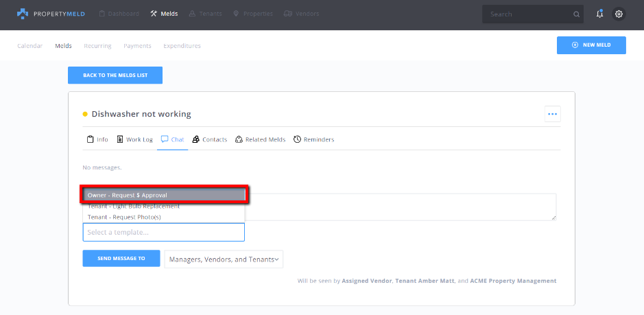Screen dimensions: 644x315
Task: Click the Send Message To button
Action: coord(121,258)
